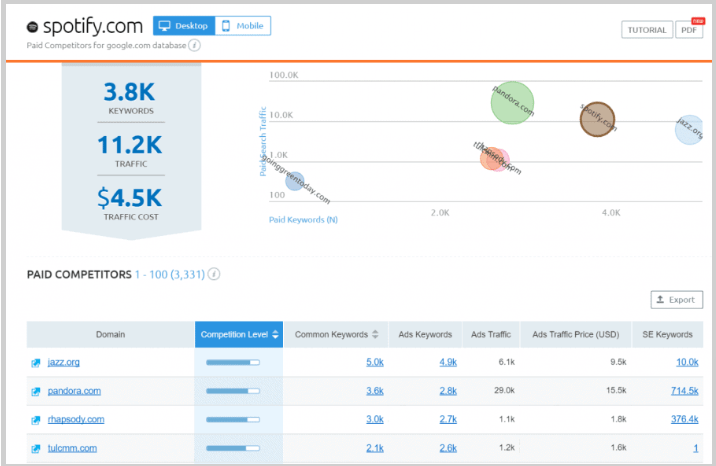
Task: Click the 3.8K keywords statistic
Action: pos(130,92)
